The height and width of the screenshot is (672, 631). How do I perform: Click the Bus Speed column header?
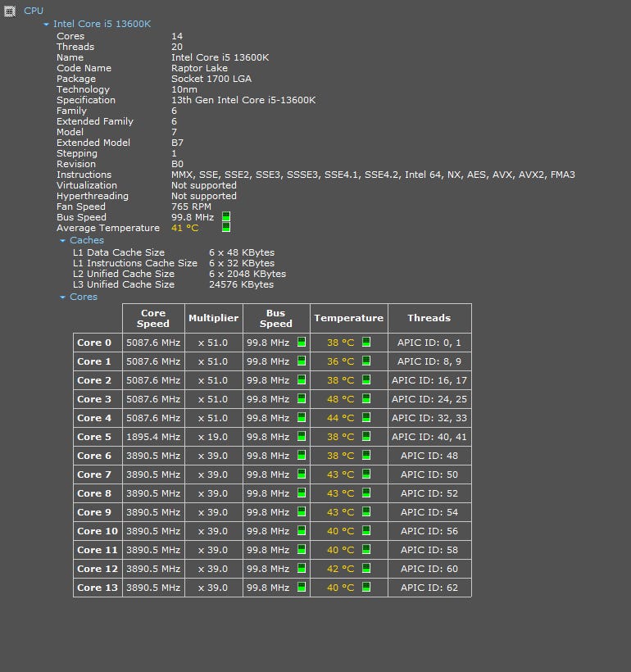pyautogui.click(x=276, y=319)
